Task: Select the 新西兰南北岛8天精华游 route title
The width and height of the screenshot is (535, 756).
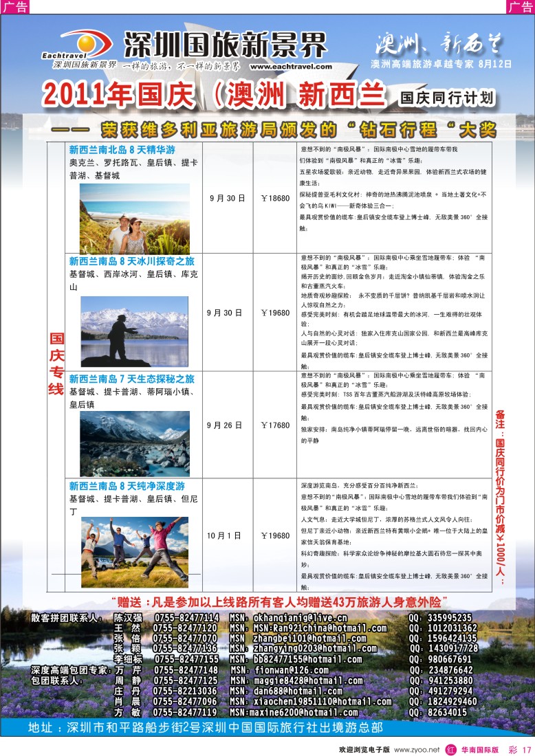Action: pyautogui.click(x=122, y=149)
